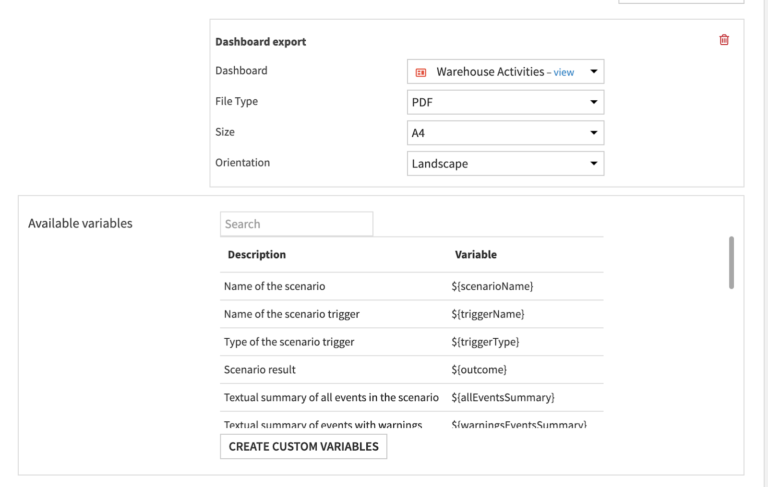Image resolution: width=768 pixels, height=487 pixels.
Task: Select the ${triggerType} variable text
Action: pyautogui.click(x=485, y=342)
